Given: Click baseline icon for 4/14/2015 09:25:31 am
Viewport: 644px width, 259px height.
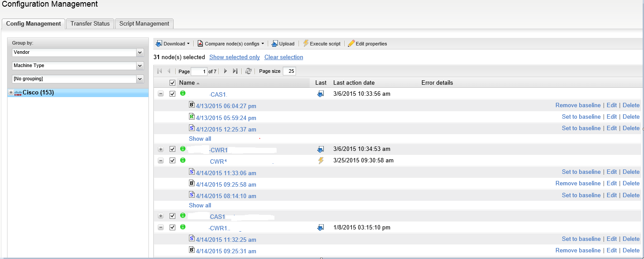Looking at the screenshot, I should pyautogui.click(x=192, y=250).
